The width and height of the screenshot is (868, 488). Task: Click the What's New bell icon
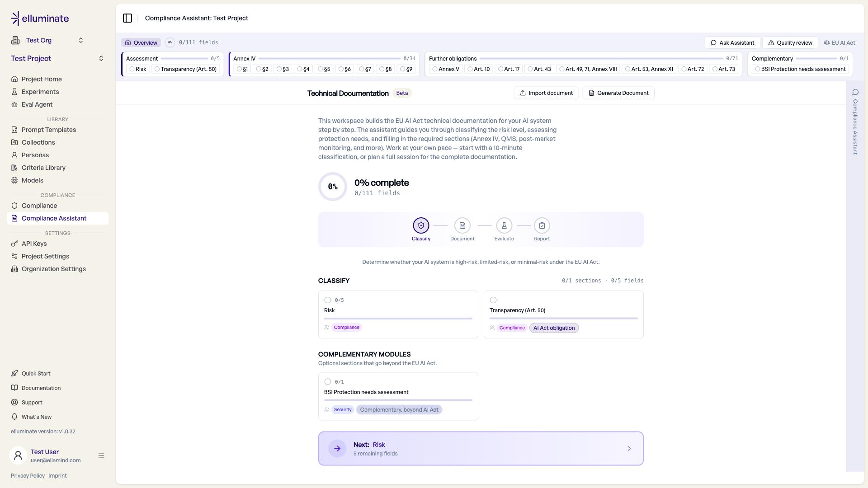tap(14, 417)
